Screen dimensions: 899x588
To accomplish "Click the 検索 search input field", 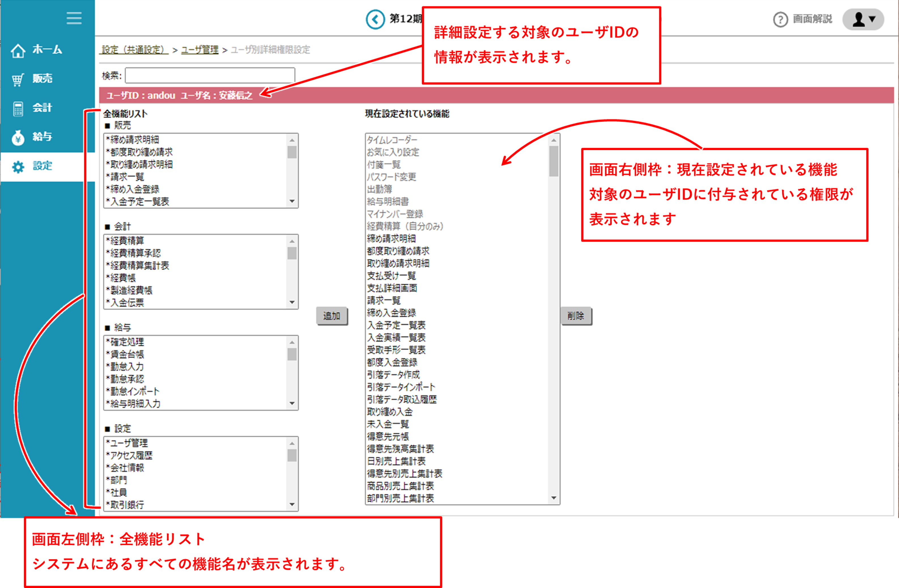I will click(210, 75).
